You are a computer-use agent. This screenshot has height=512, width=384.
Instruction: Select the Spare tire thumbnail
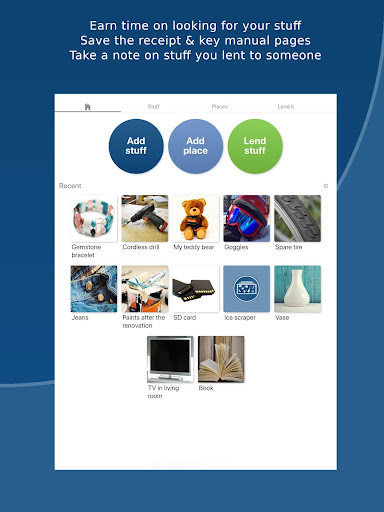[x=297, y=218]
